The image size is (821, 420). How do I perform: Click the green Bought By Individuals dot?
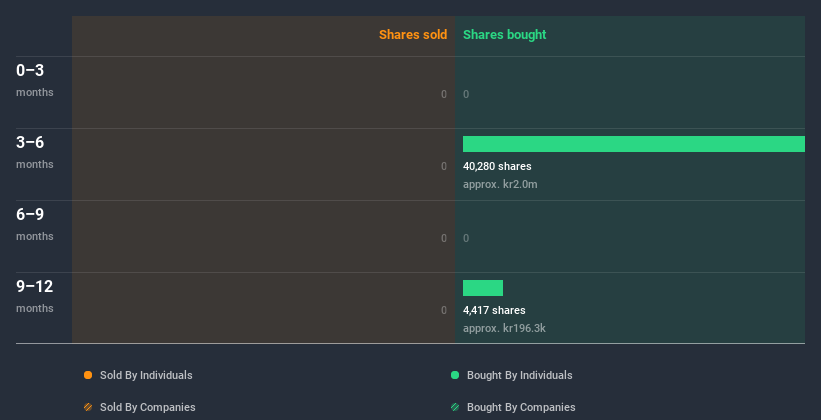(455, 375)
